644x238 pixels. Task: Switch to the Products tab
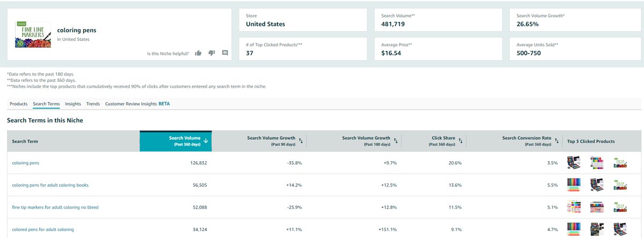click(19, 104)
